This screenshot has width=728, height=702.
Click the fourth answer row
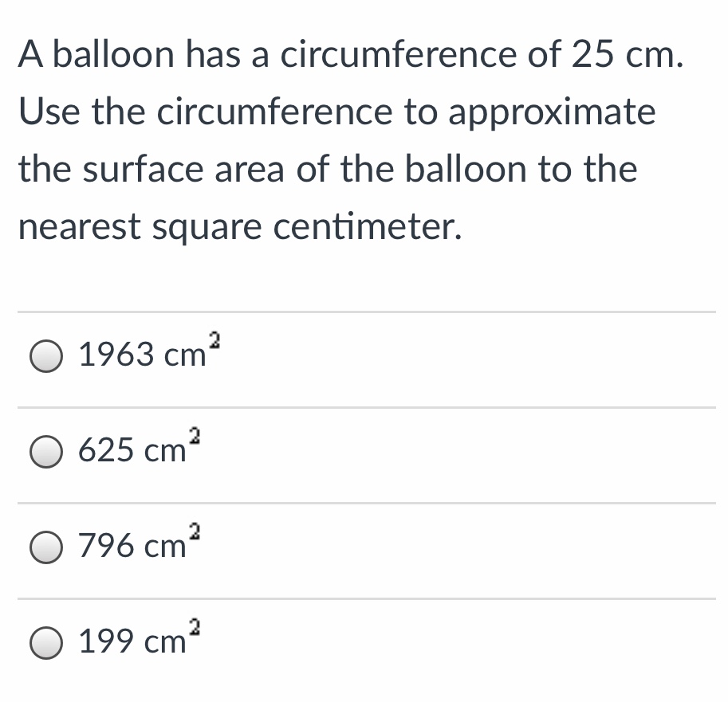tap(364, 642)
